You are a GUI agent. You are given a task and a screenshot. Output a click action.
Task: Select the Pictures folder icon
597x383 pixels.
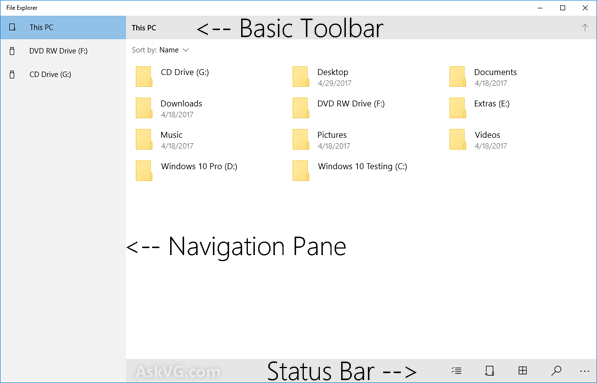pos(301,139)
